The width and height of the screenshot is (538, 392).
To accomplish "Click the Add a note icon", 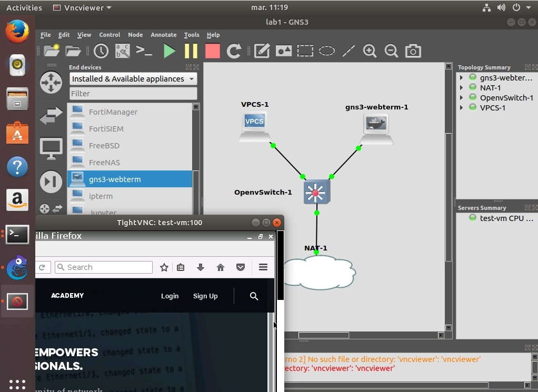I will click(x=262, y=51).
